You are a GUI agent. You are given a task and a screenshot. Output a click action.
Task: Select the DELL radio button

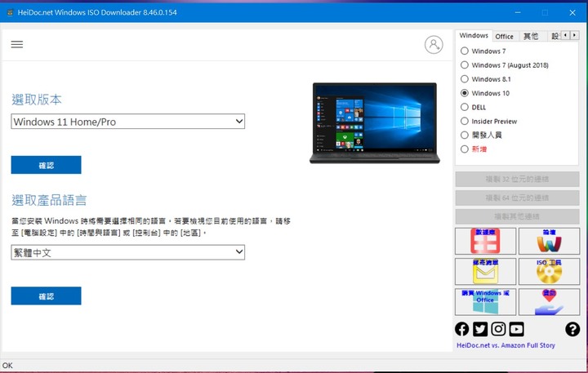click(x=464, y=107)
